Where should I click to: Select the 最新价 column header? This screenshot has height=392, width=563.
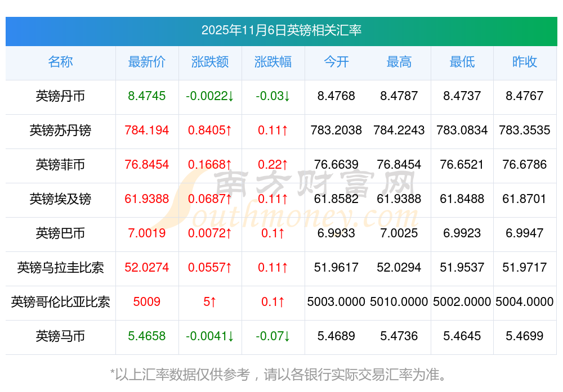click(x=147, y=62)
